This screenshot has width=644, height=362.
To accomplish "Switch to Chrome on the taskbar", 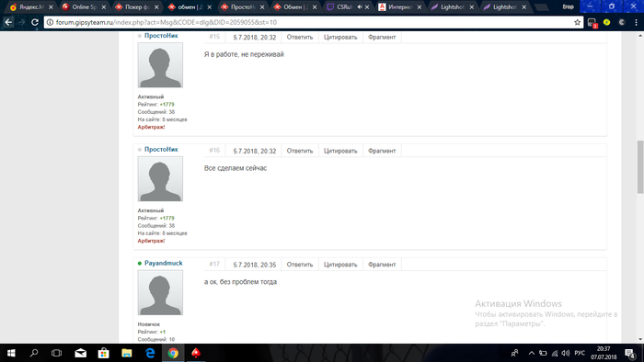I will [173, 353].
